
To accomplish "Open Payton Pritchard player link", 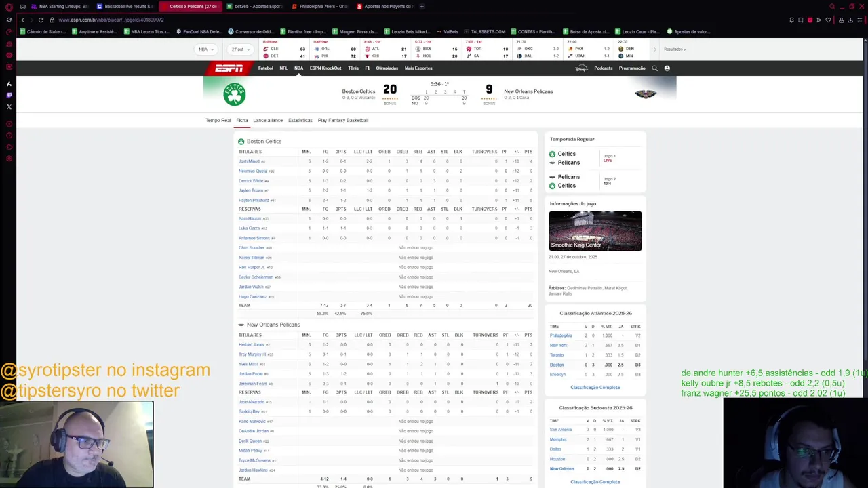I will (x=254, y=201).
